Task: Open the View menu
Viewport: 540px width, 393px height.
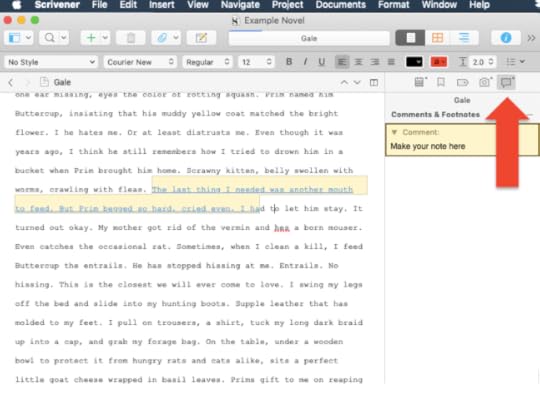Action: (x=198, y=5)
